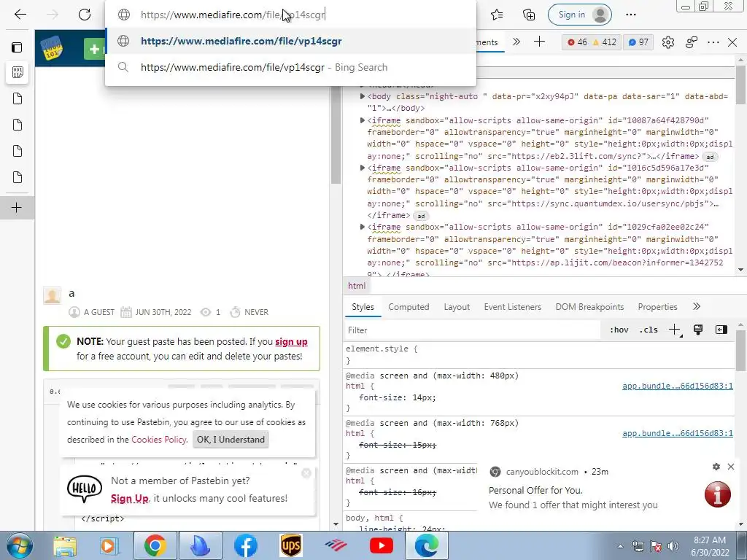Click the volume speaker tray icon

673,546
